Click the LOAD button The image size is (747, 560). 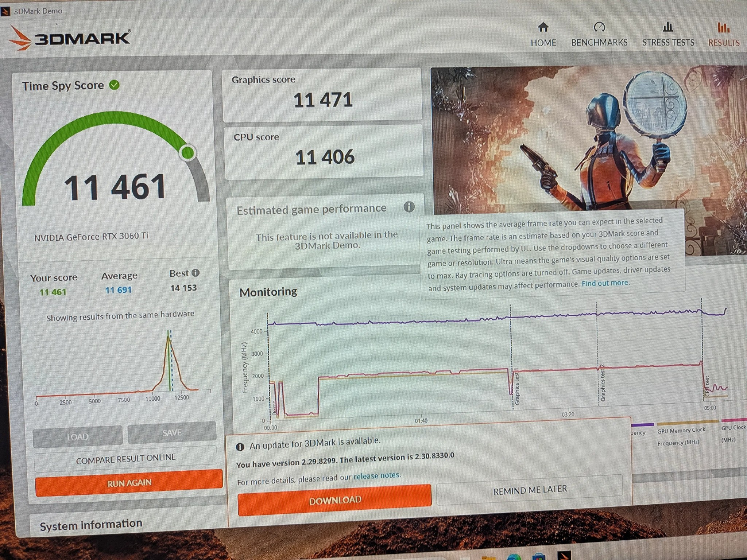(x=78, y=436)
